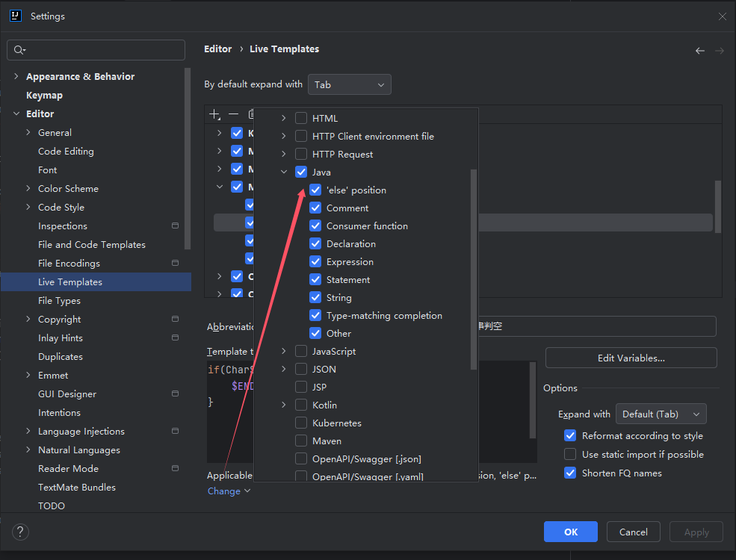Screen dimensions: 736x560
Task: Click the IntelliJ logo in title bar
Action: (16, 16)
